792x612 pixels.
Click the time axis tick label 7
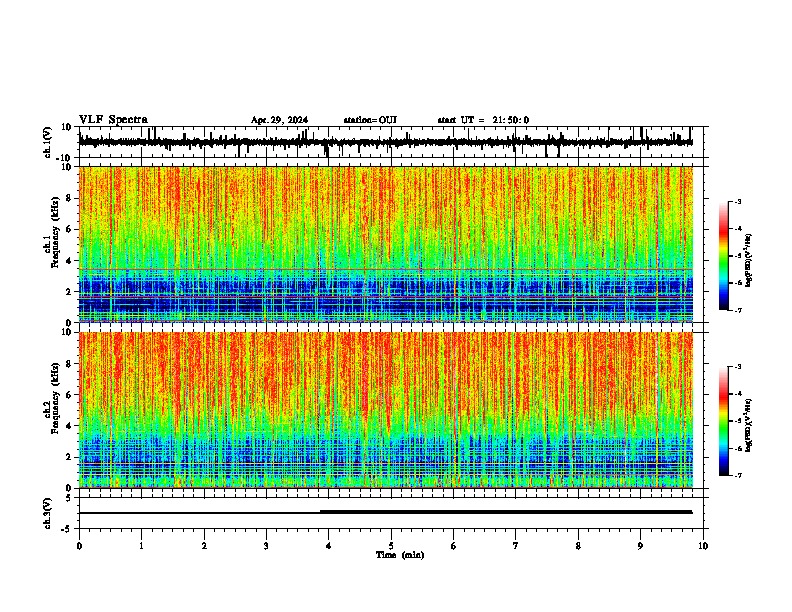(x=516, y=546)
